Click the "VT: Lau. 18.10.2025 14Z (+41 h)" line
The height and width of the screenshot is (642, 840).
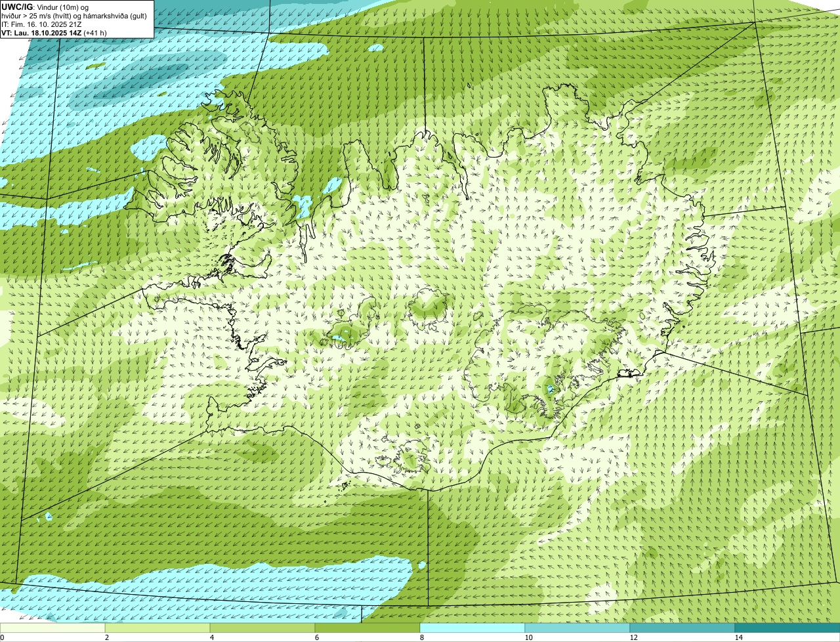click(54, 32)
